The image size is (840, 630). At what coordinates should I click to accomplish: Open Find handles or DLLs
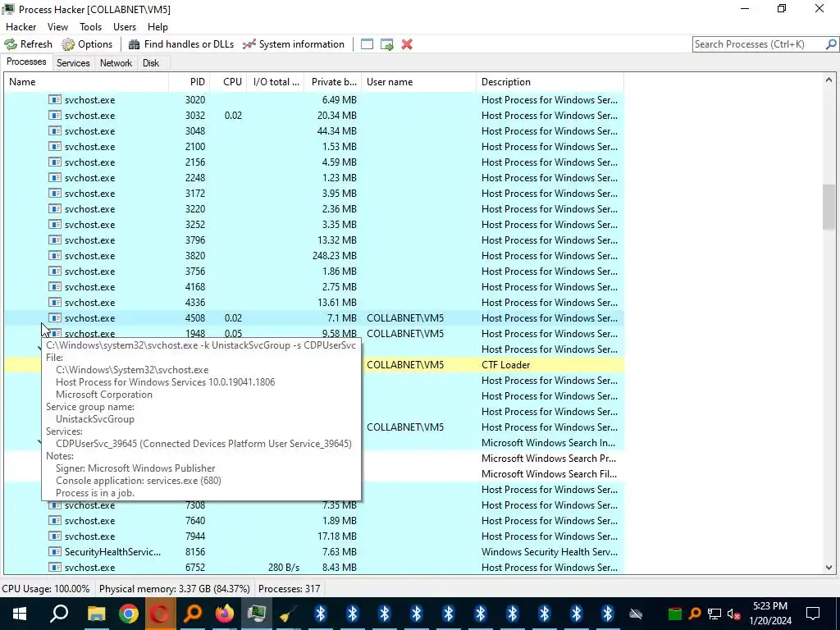click(181, 44)
